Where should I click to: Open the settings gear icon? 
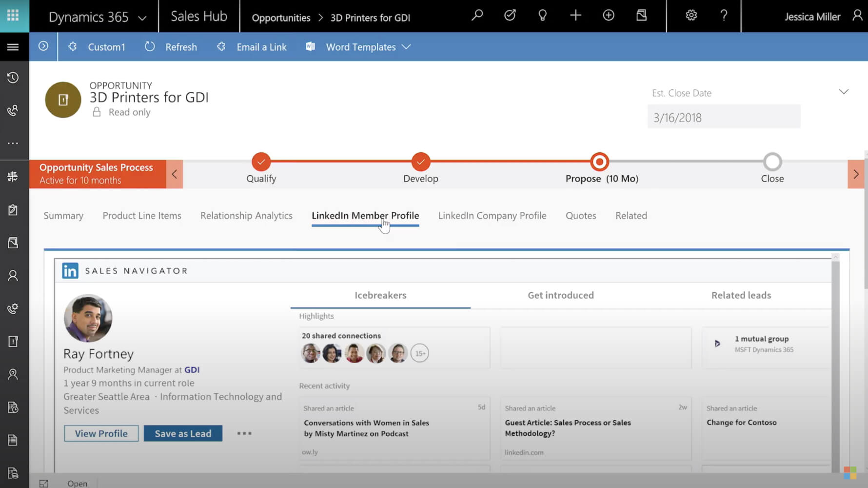[691, 16]
